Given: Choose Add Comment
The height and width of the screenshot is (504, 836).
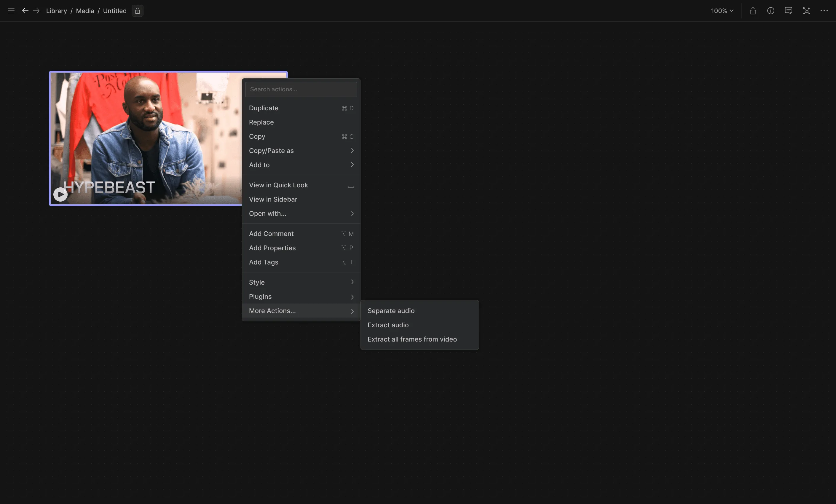Looking at the screenshot, I should tap(301, 234).
